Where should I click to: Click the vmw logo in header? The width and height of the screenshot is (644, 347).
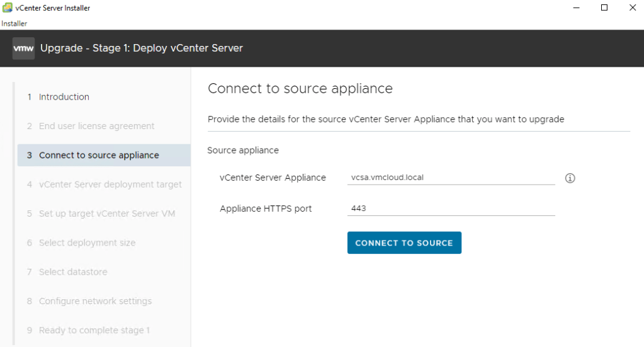click(23, 48)
